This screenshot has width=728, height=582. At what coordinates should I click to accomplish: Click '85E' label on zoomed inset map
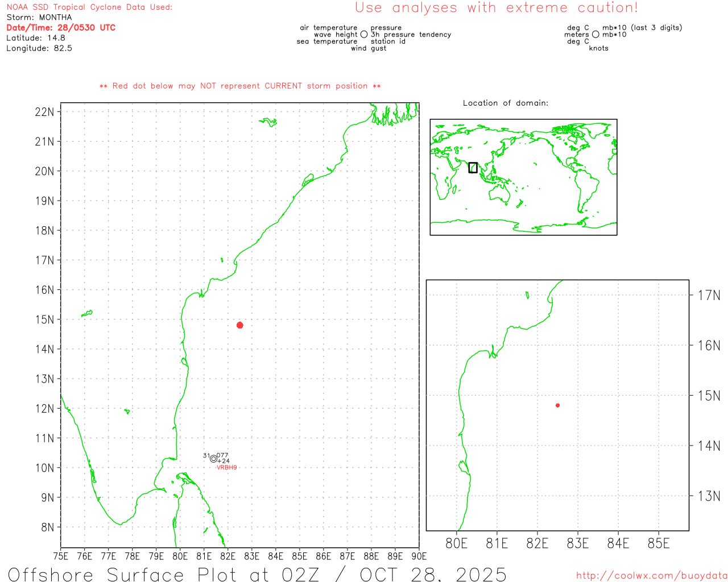tap(659, 544)
